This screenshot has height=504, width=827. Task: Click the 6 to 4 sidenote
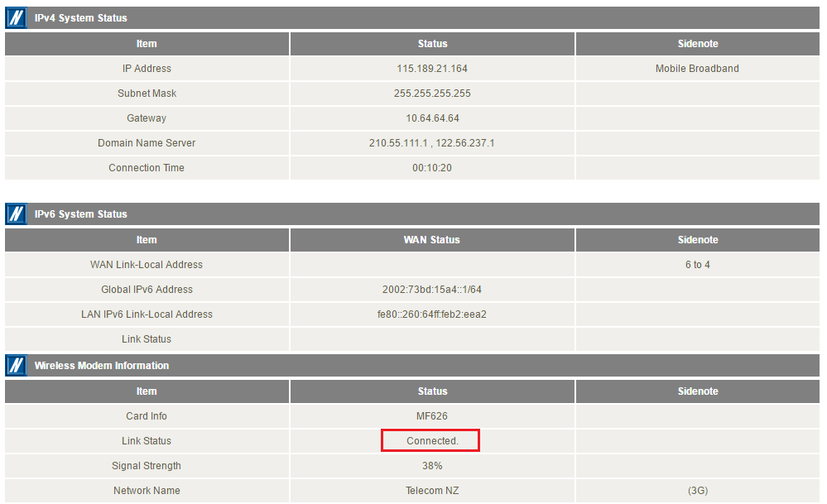click(697, 265)
